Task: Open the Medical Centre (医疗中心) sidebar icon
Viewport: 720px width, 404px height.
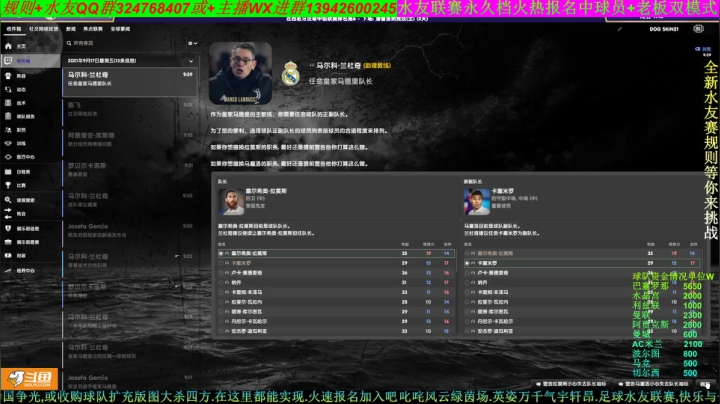Action: (x=8, y=157)
